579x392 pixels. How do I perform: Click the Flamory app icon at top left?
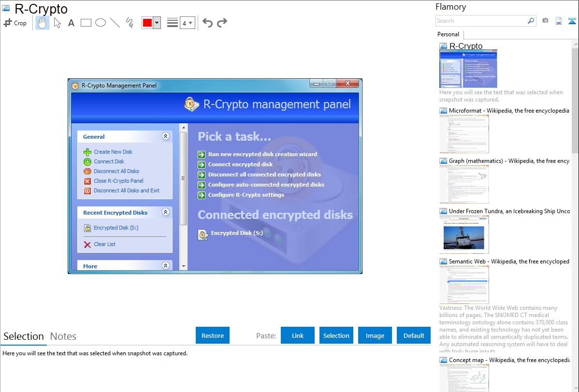(6, 9)
